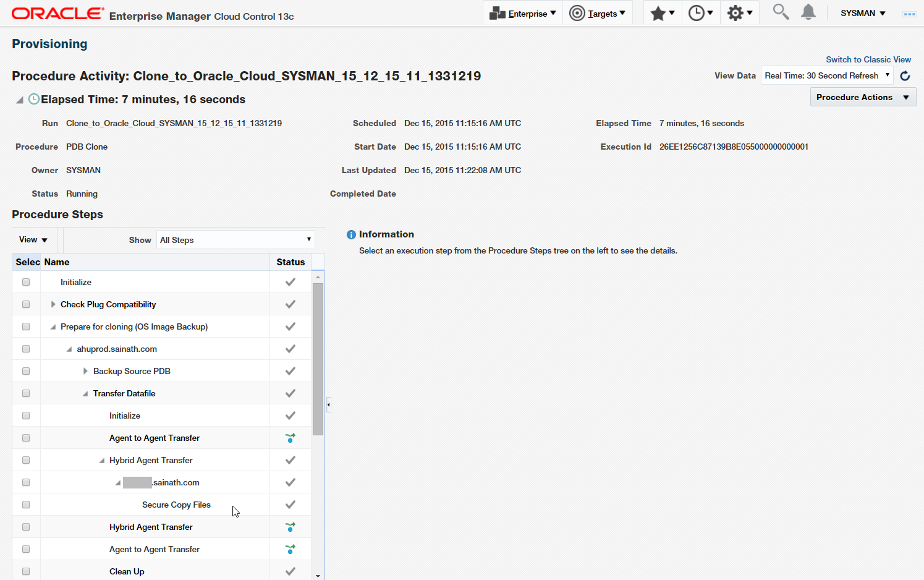Click the checkmark status for Secure Copy Files
This screenshot has height=580, width=924.
(x=290, y=505)
